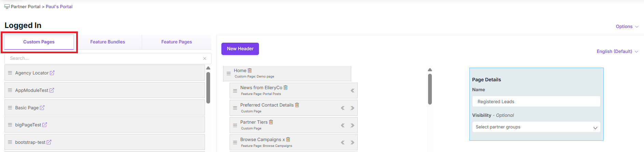
Task: Select bigPageTest page row
Action: [x=105, y=125]
